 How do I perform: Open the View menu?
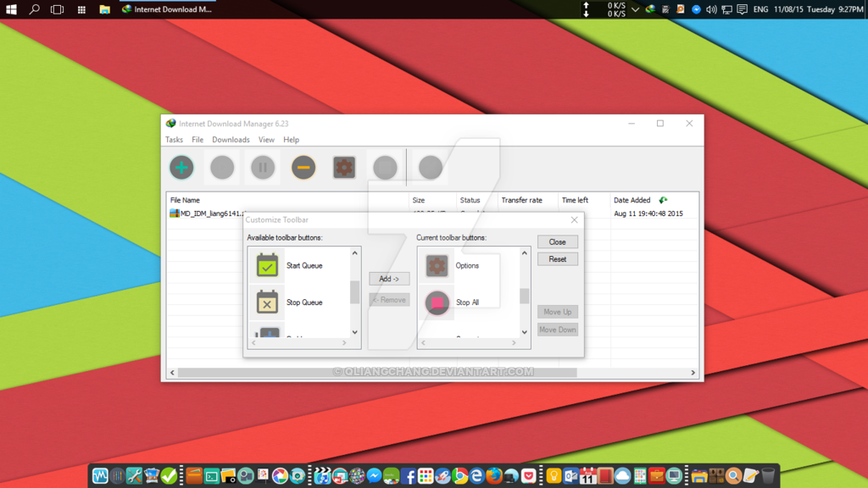266,140
